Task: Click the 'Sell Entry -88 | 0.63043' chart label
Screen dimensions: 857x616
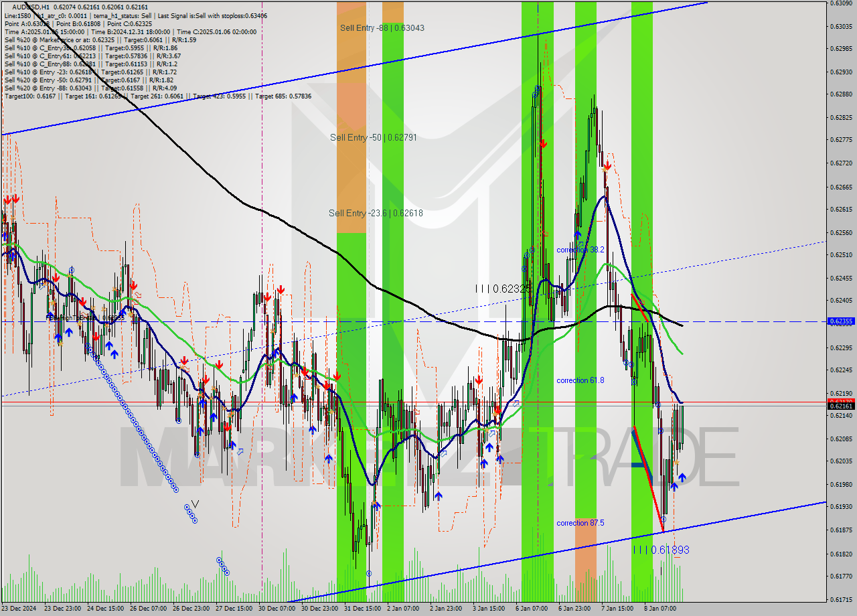Action: (382, 28)
